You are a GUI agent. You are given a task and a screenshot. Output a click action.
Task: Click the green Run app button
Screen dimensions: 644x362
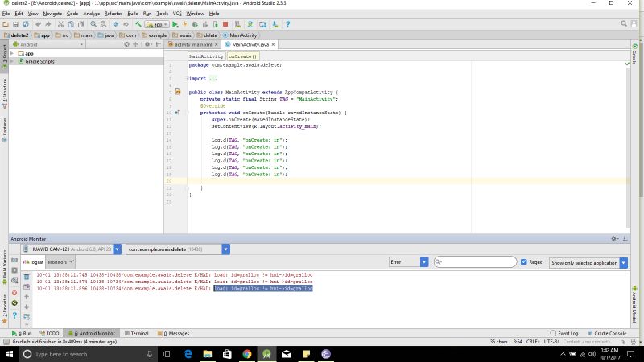[175, 24]
